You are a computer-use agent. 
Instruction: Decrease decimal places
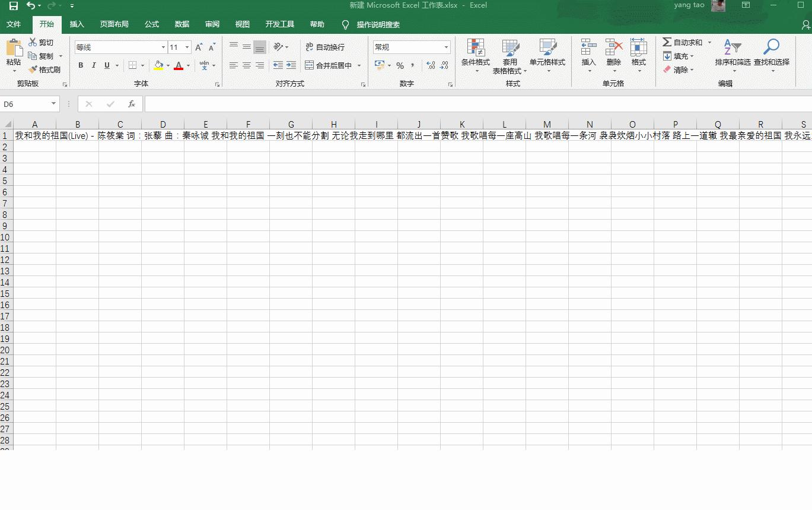coord(444,65)
